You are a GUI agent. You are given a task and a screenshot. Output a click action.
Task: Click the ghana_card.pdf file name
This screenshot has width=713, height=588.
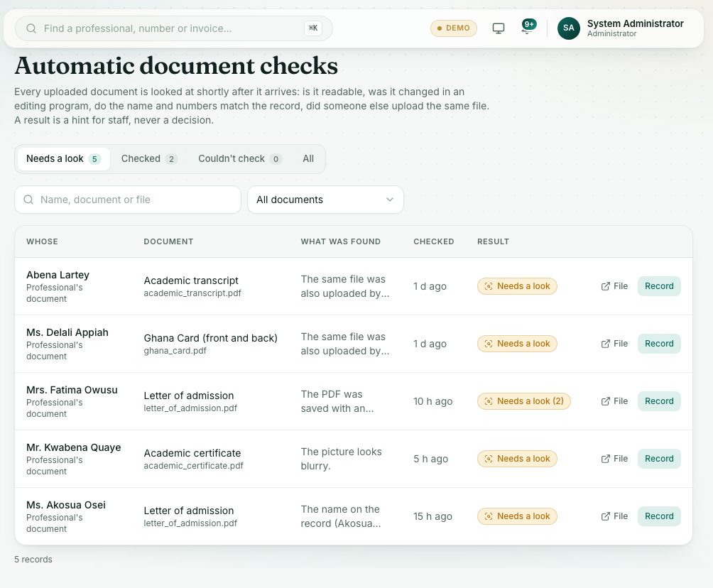(x=175, y=351)
